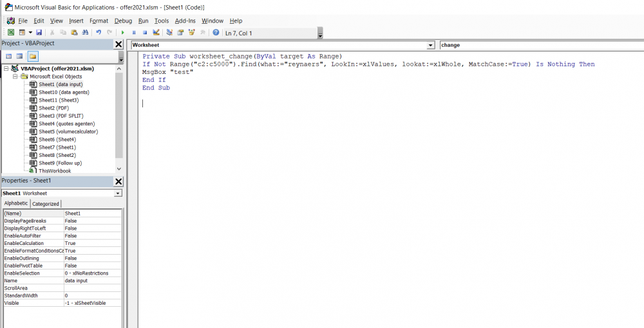The image size is (644, 328).
Task: Click the DisplayPageBreaks value False
Action: [x=93, y=221]
